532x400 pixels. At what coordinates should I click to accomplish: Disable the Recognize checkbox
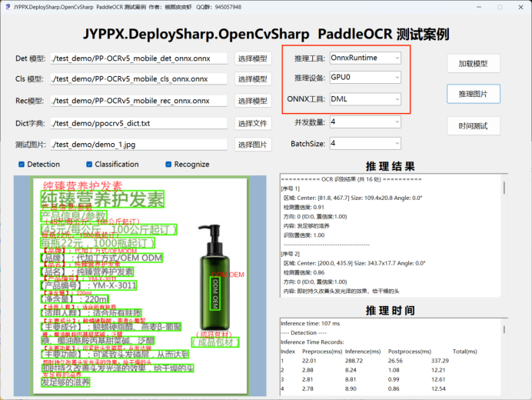(168, 164)
